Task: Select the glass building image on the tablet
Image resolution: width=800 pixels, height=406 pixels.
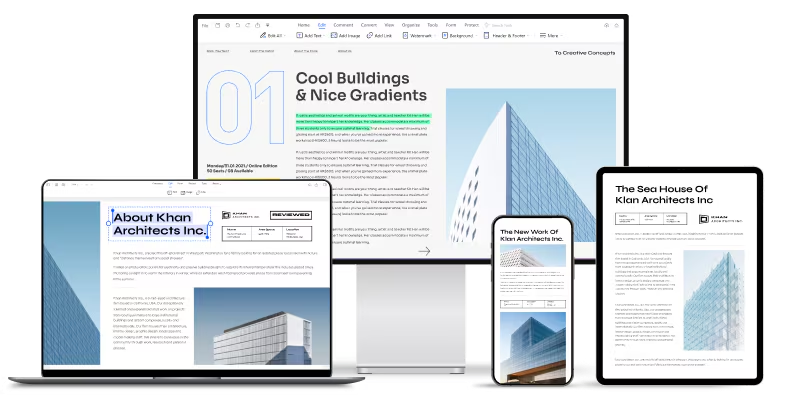Action: [713, 300]
